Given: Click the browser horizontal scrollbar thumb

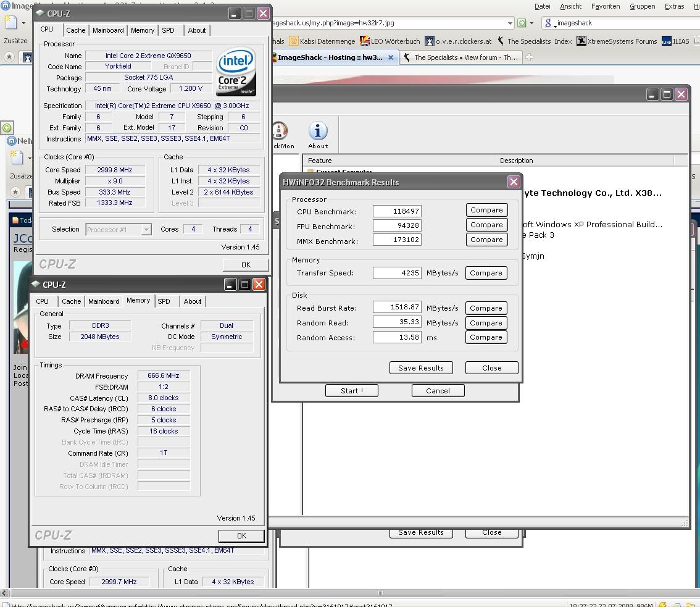Looking at the screenshot, I should click(380, 593).
